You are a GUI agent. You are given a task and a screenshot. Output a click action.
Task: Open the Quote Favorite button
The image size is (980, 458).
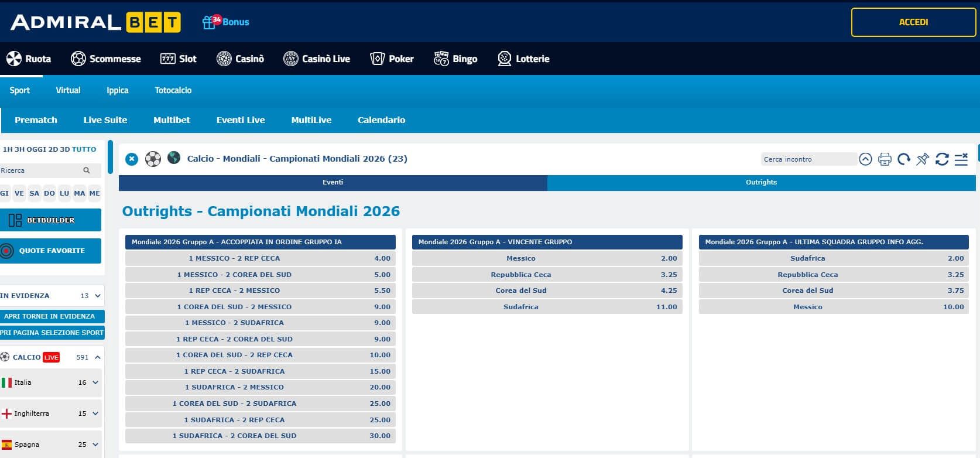tap(50, 251)
